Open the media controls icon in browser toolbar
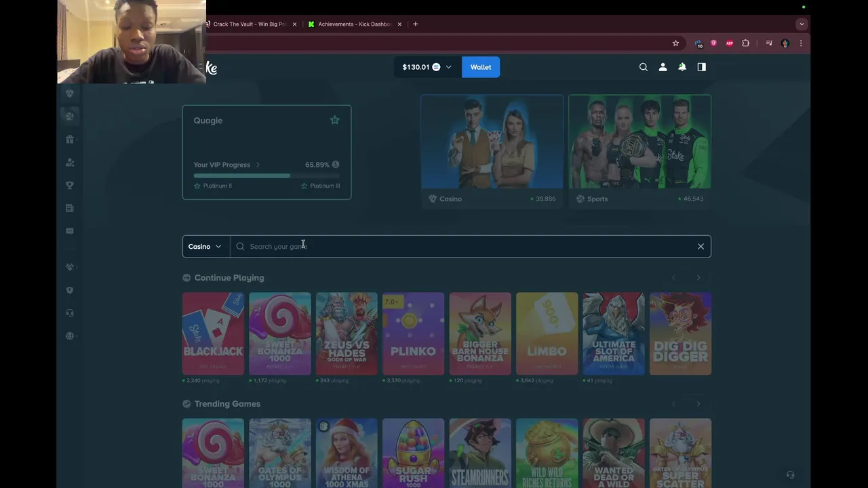868x488 pixels. point(769,43)
